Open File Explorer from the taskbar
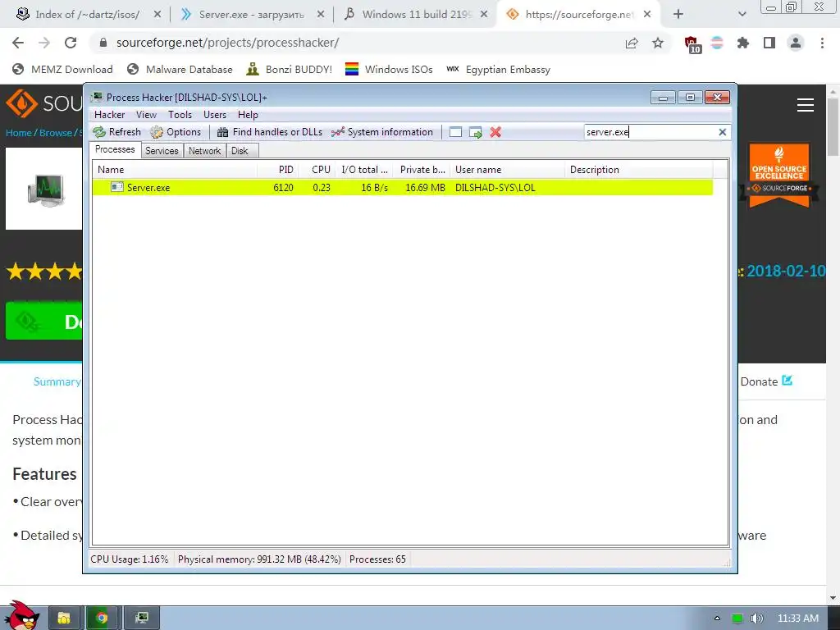Viewport: 840px width, 630px height. [64, 619]
